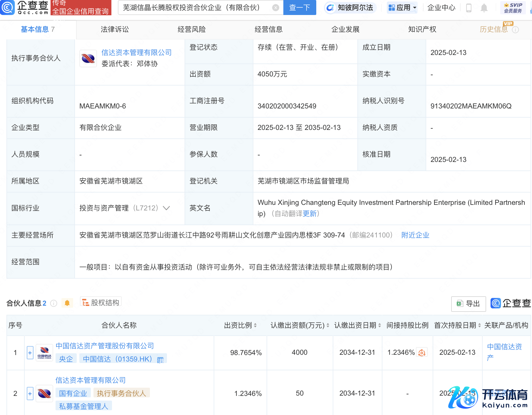Clear the search box text
Image resolution: width=532 pixels, height=415 pixels.
coord(275,8)
